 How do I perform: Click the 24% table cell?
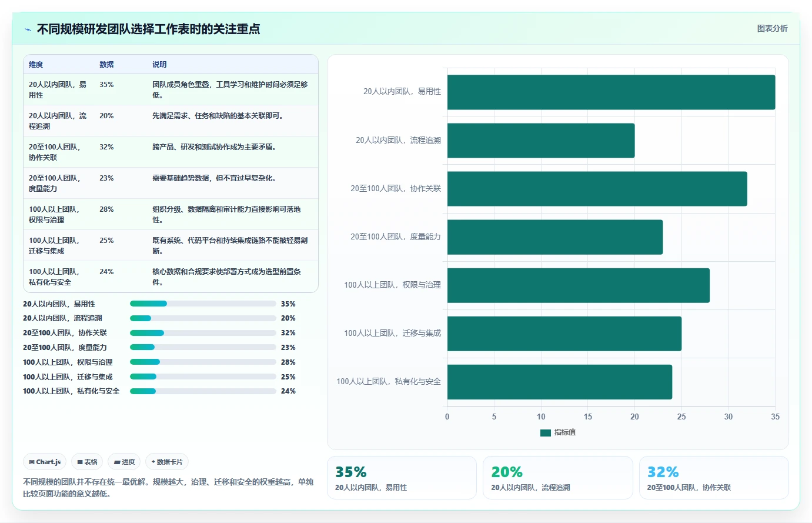[x=106, y=272]
